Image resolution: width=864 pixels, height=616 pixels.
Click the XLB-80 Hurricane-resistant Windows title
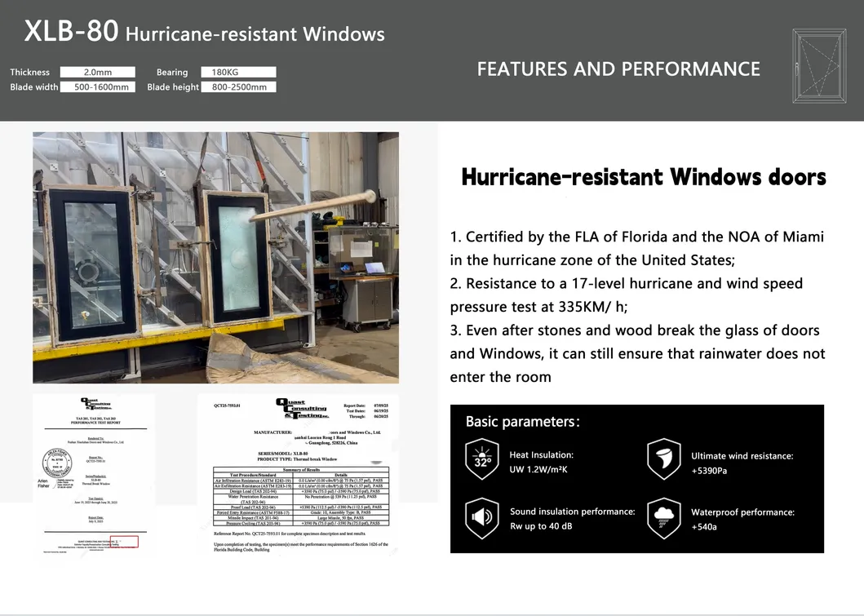click(x=205, y=32)
